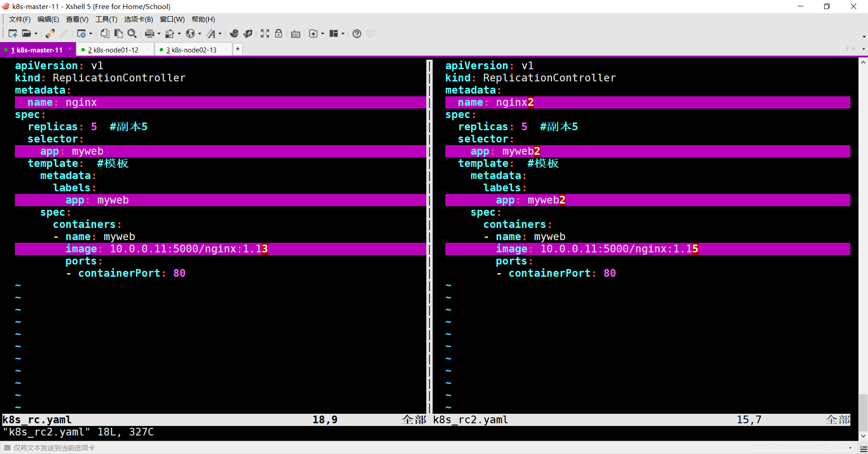The image size is (868, 454).
Task: Click the send-text target icon in bottom bar
Action: [x=7, y=448]
